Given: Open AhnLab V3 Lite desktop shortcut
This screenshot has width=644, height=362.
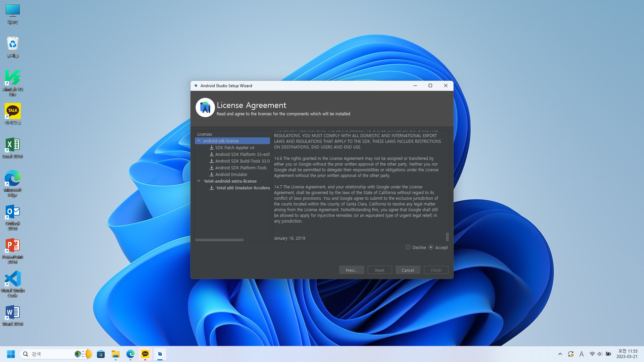Looking at the screenshot, I should [13, 83].
